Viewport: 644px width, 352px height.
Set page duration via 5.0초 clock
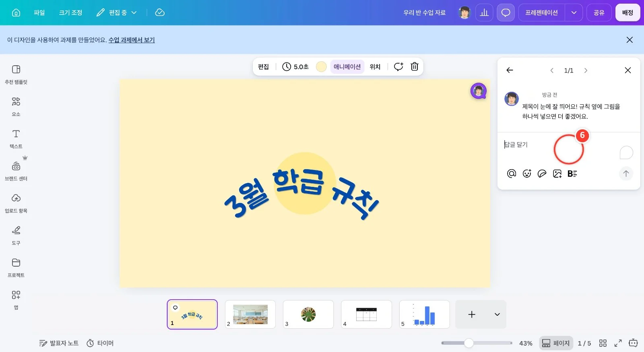[295, 66]
